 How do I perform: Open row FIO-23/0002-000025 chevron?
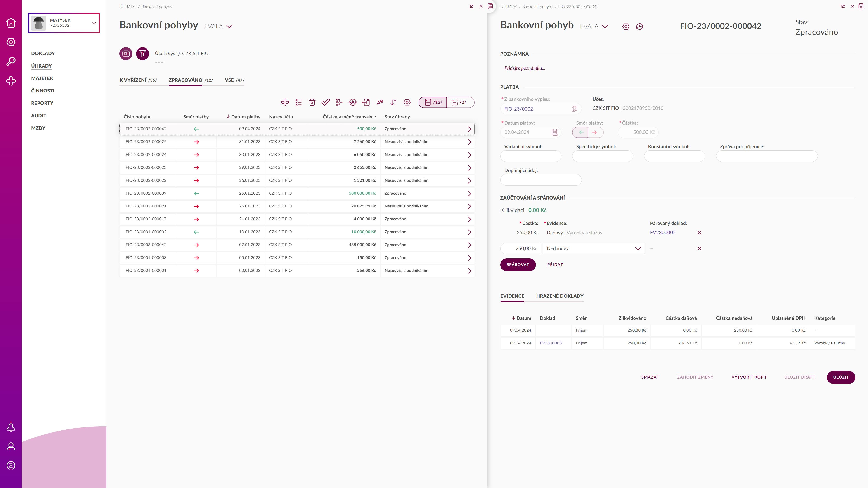point(469,142)
